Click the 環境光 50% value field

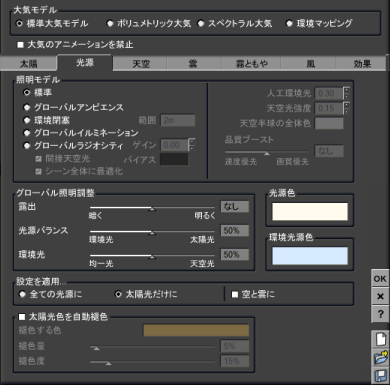tap(235, 255)
